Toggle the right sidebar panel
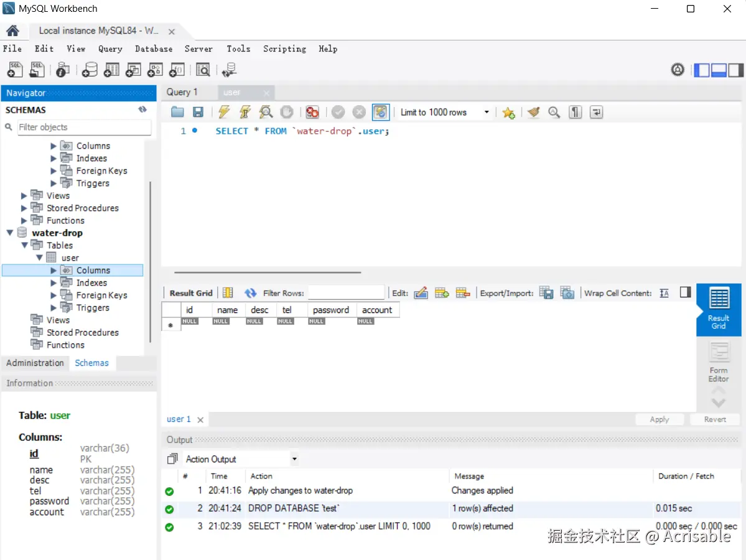 [735, 70]
